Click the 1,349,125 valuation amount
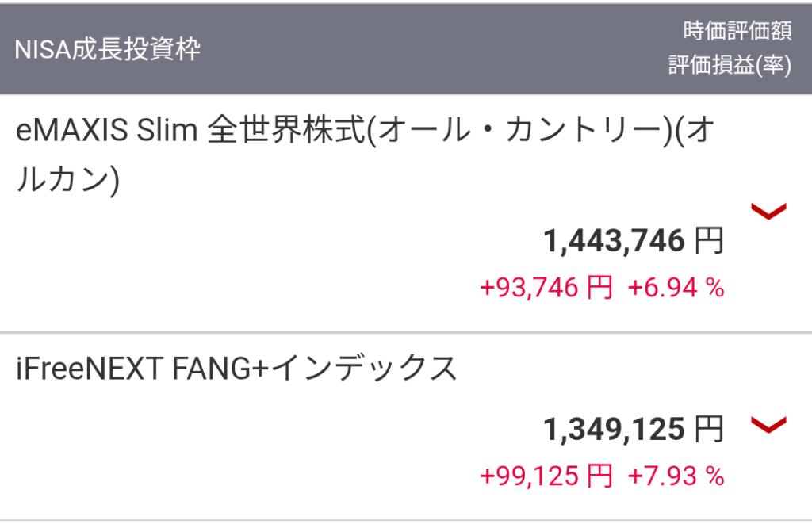This screenshot has height=524, width=812. coord(614,430)
